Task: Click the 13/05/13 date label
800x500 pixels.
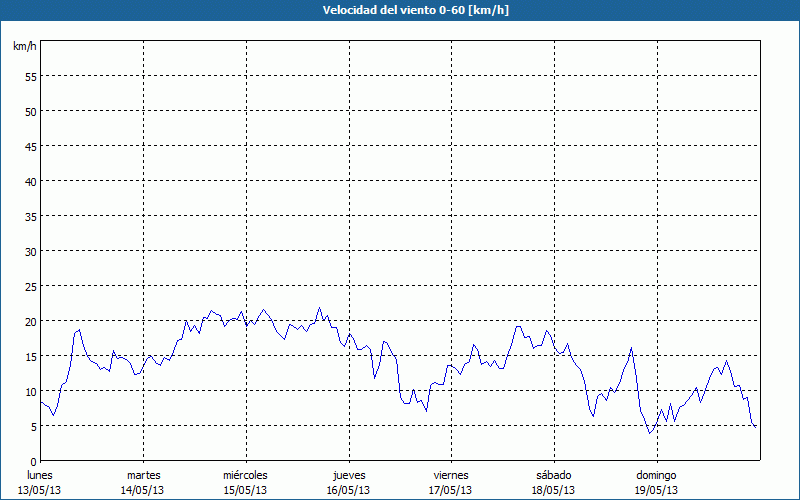Action: point(40,490)
